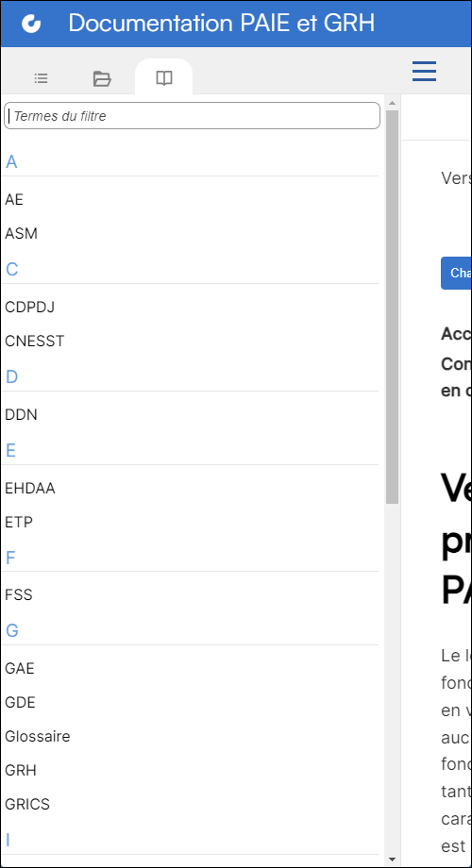The width and height of the screenshot is (472, 868).
Task: Select the glossary book tab icon
Action: click(x=164, y=78)
